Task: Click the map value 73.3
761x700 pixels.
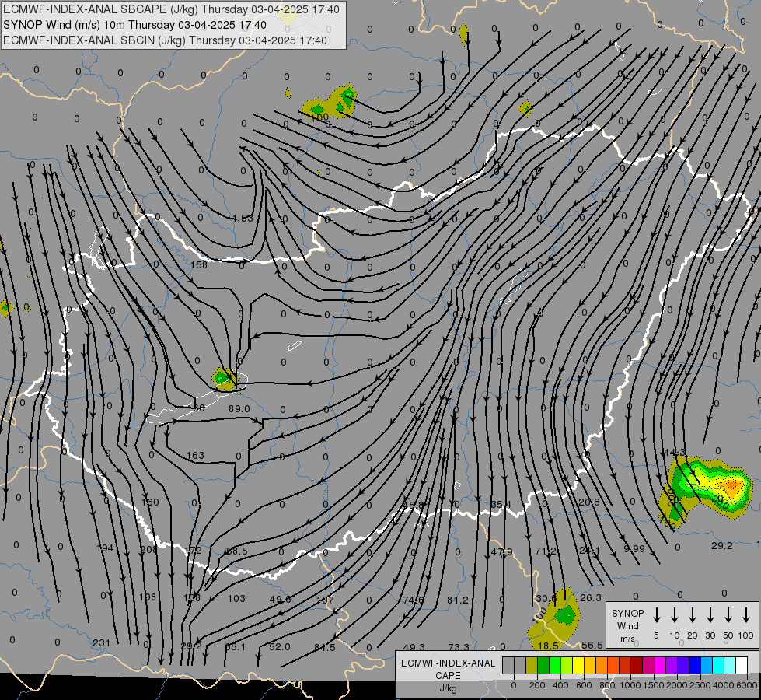Action: (458, 647)
